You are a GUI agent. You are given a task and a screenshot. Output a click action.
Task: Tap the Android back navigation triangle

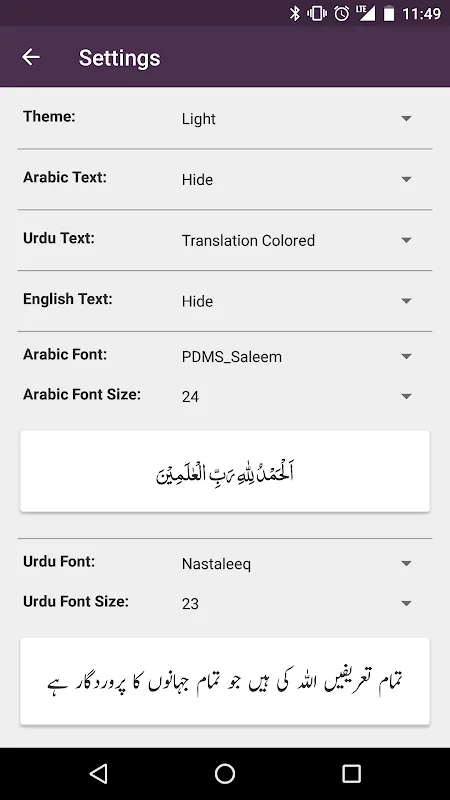[98, 773]
